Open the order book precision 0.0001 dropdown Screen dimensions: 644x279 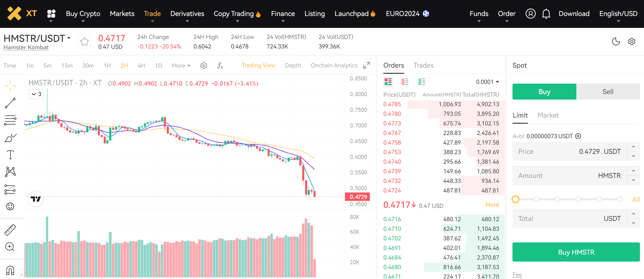(488, 82)
